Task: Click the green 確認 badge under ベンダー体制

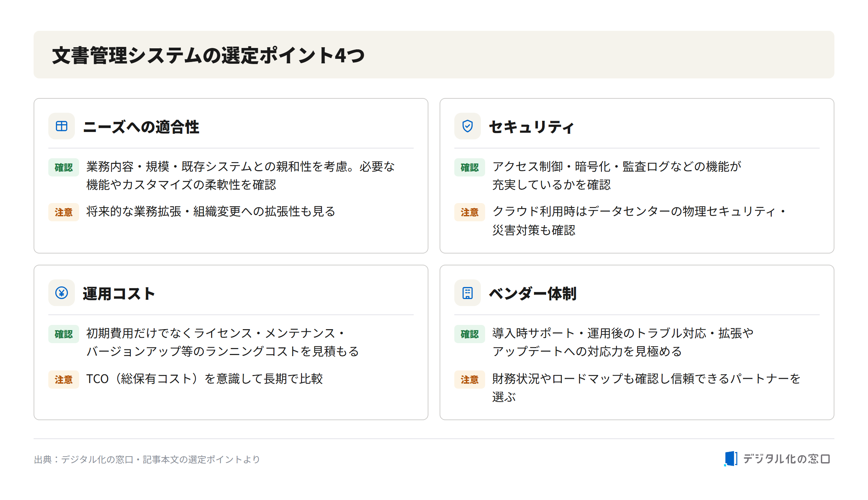Action: point(470,334)
